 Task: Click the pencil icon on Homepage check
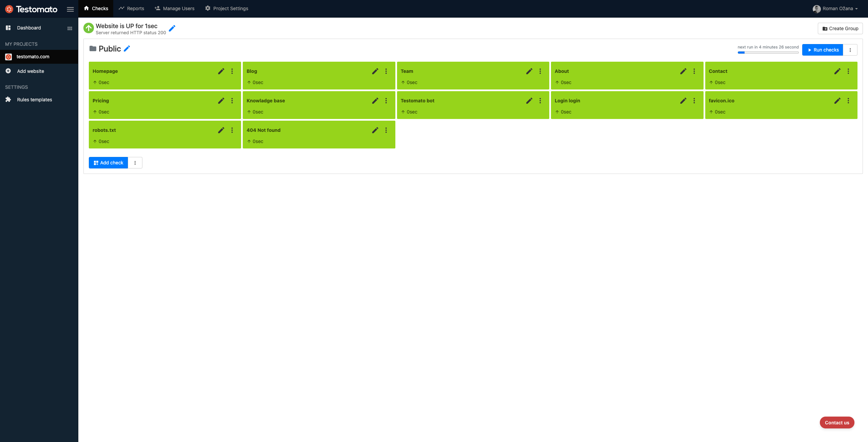221,71
